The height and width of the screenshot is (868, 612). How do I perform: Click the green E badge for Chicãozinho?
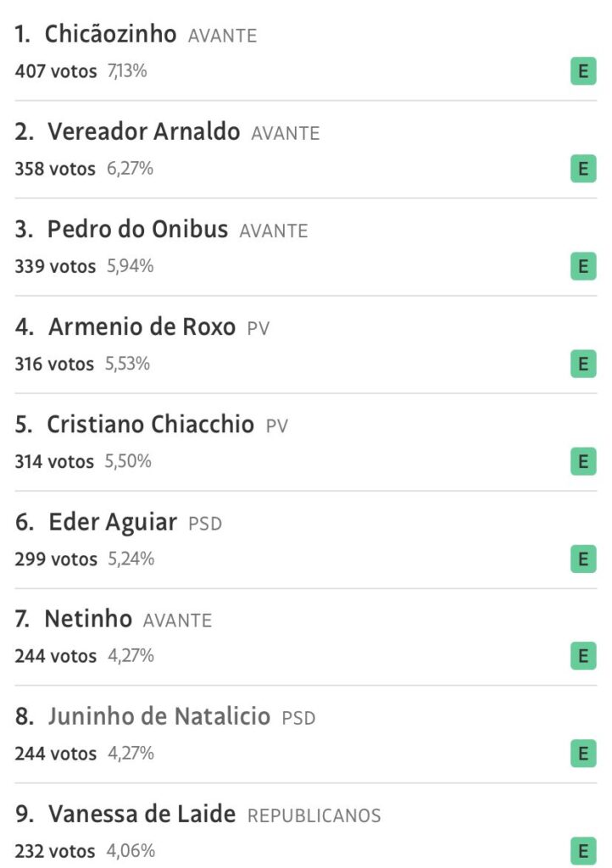pos(582,72)
